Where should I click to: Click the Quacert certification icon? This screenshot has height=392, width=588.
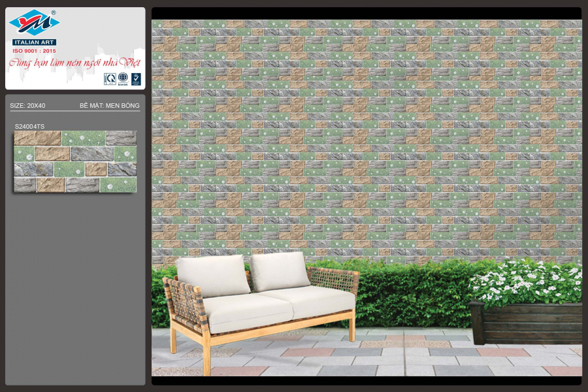click(x=110, y=79)
